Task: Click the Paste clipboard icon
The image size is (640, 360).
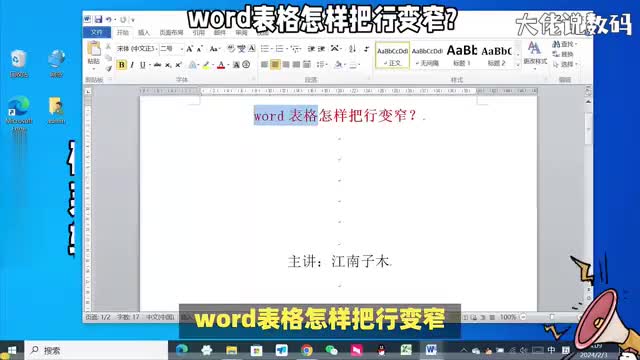Action: [94, 49]
